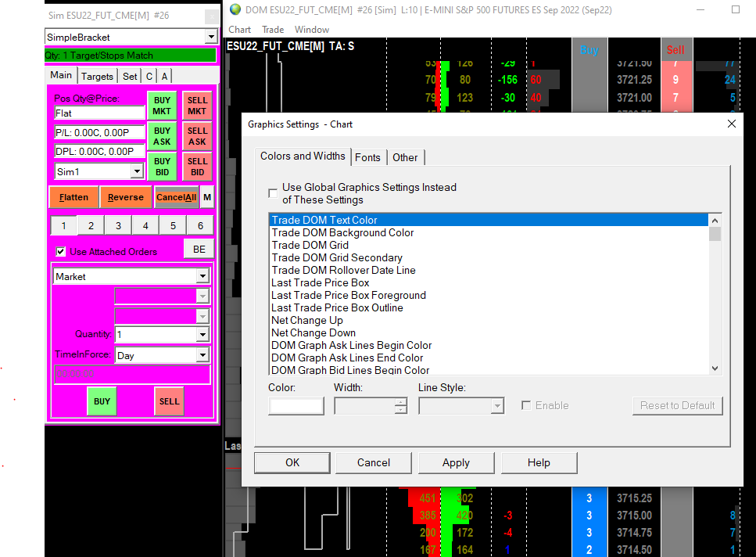756x557 pixels.
Task: Open the Targets tab
Action: click(x=97, y=76)
